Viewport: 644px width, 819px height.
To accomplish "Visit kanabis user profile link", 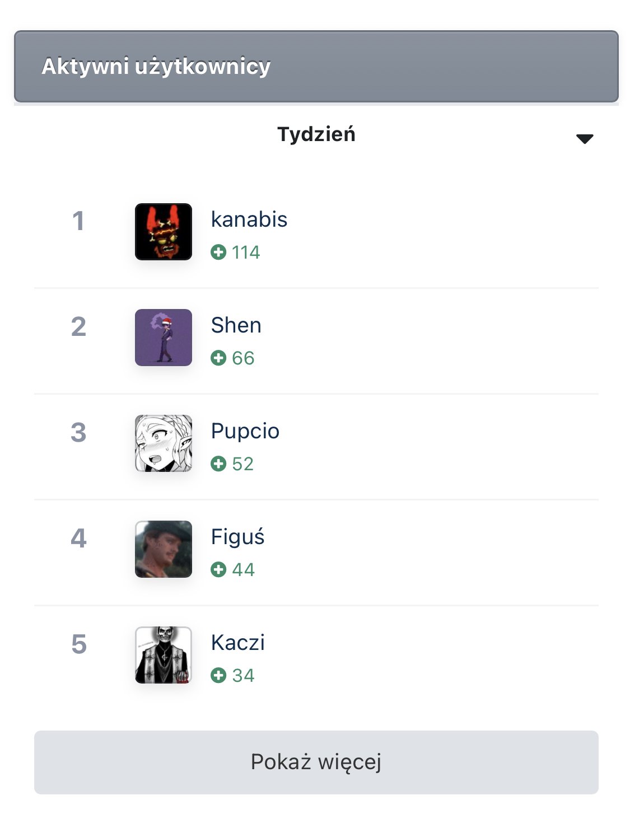I will click(x=249, y=219).
